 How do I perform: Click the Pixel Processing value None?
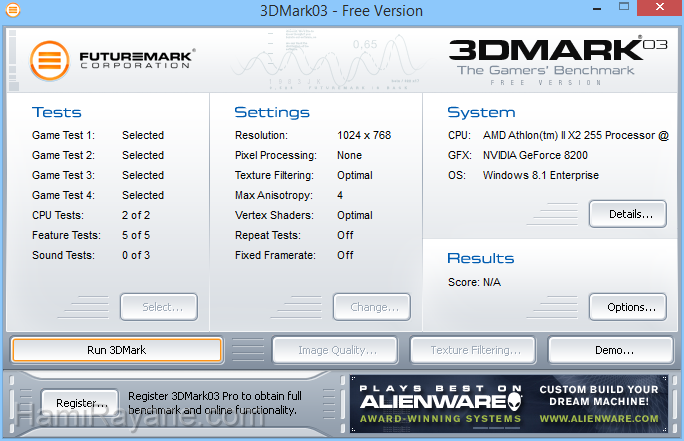[349, 155]
